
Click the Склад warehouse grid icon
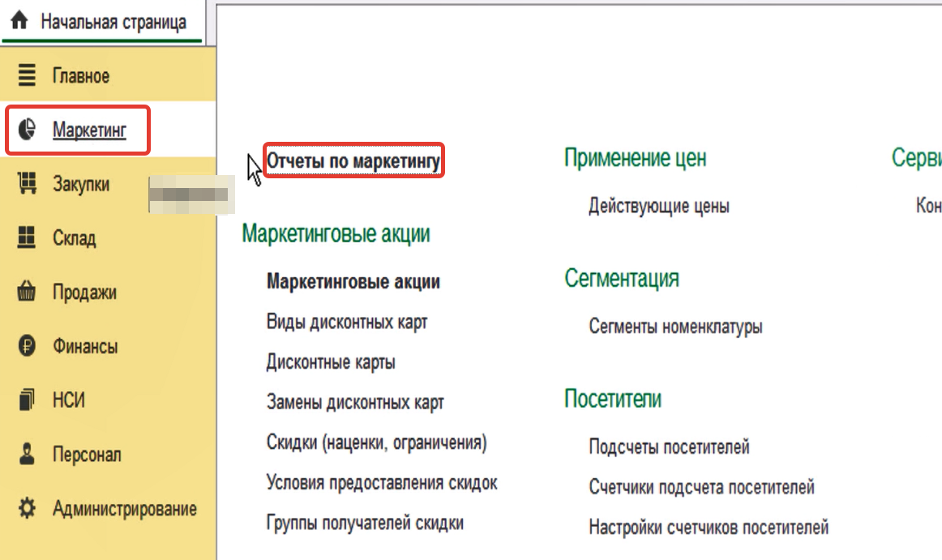tap(28, 238)
